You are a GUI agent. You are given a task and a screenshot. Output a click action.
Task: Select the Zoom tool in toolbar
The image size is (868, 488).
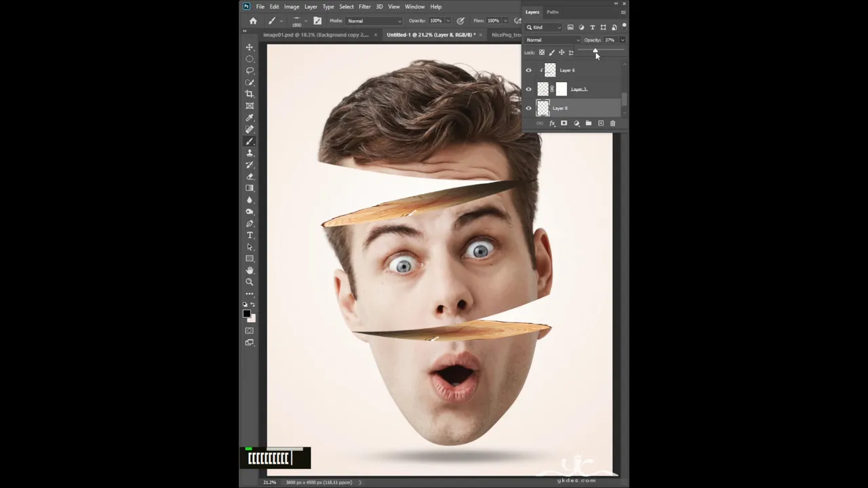coord(250,282)
